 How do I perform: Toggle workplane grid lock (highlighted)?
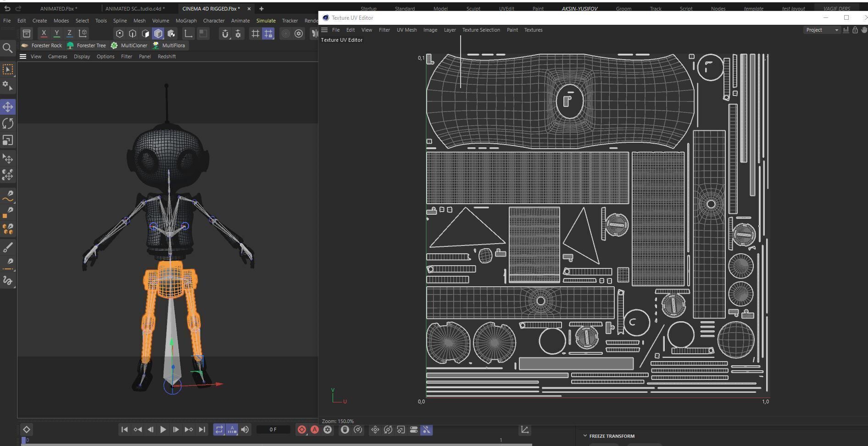[268, 33]
